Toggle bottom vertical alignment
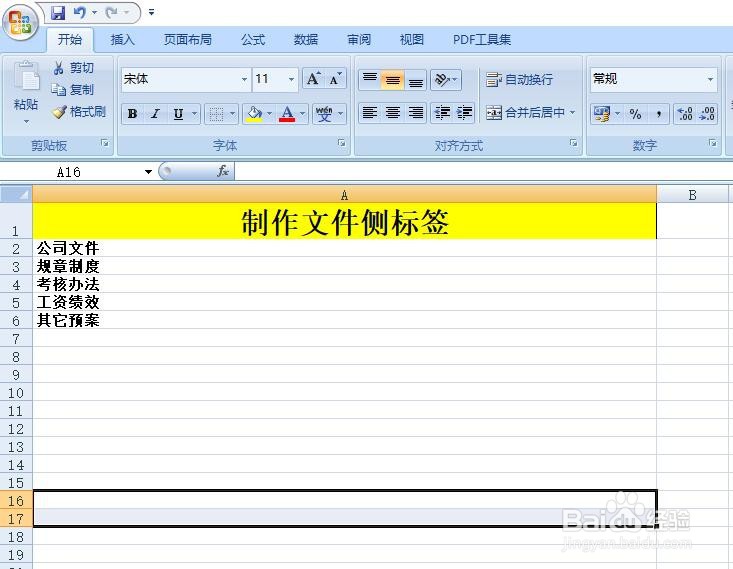The image size is (733, 569). [416, 79]
